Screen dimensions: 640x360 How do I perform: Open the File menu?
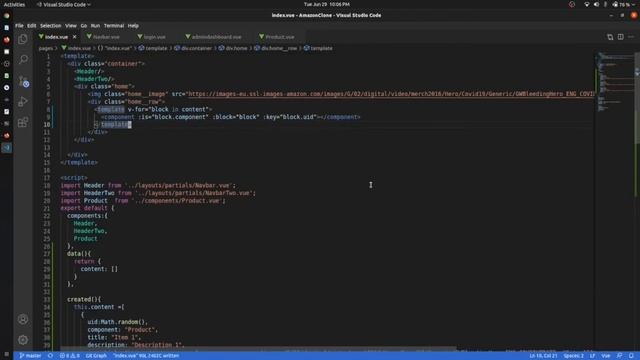(19, 26)
